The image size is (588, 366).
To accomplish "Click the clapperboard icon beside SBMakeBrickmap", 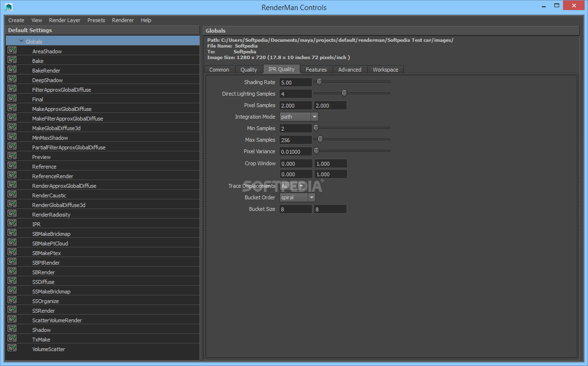I will click(12, 233).
